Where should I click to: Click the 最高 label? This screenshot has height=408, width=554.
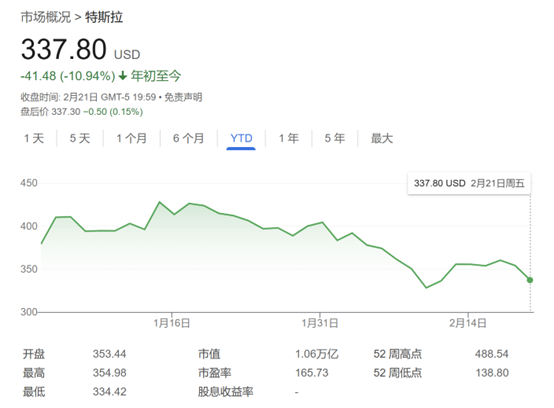[x=34, y=373]
